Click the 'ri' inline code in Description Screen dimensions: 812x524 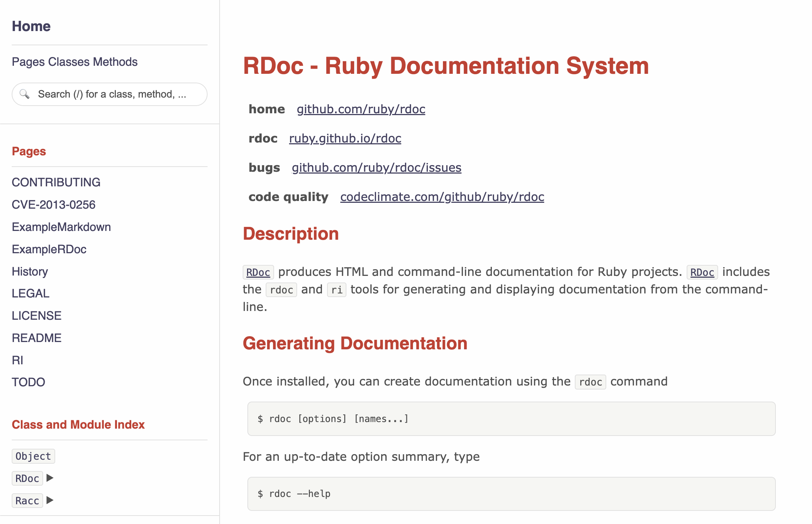(337, 290)
